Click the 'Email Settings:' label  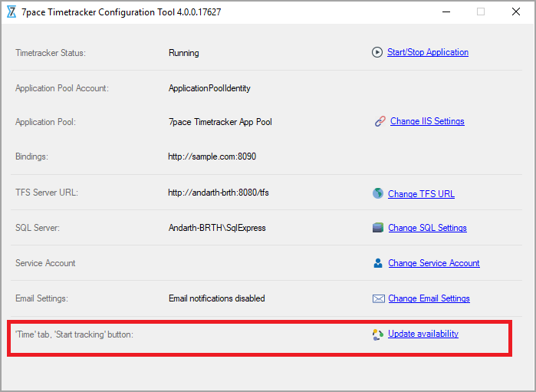click(41, 298)
